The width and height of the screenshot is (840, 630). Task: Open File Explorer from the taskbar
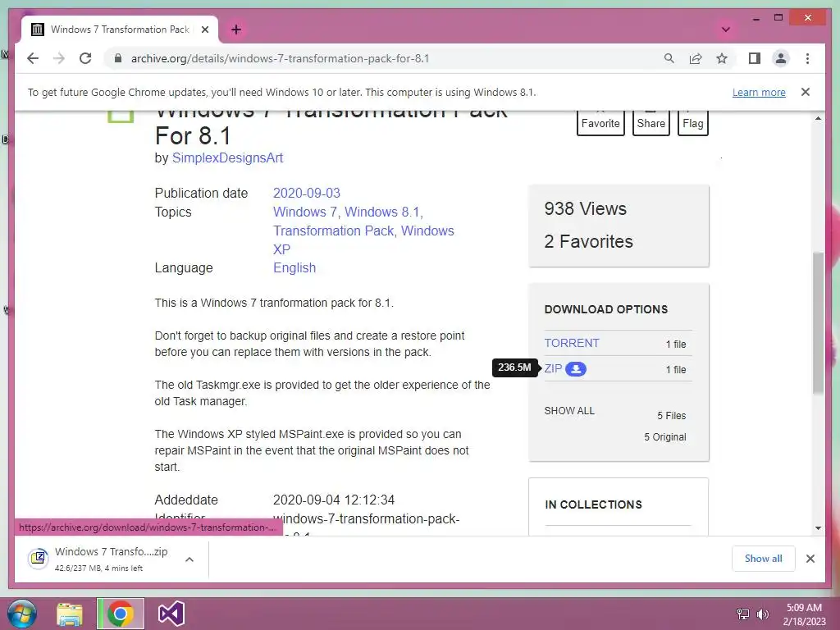pyautogui.click(x=71, y=614)
